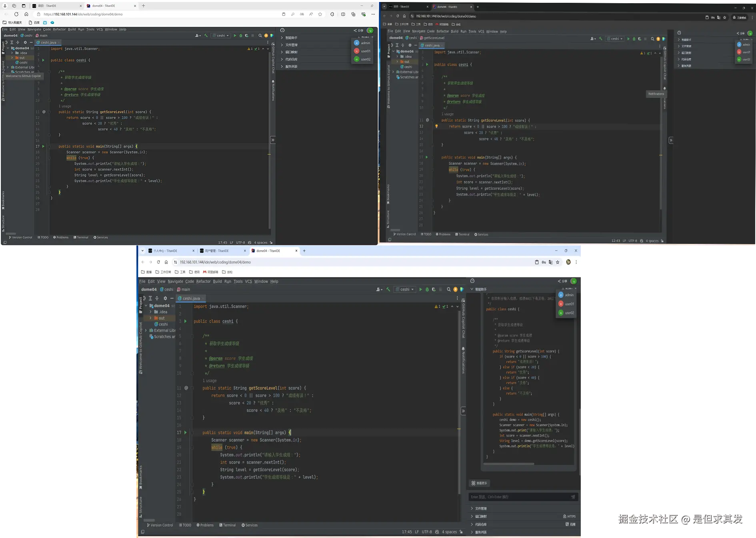Click the Build hammer icon in bottom window
Viewport: 756px width, 538px height.
388,289
